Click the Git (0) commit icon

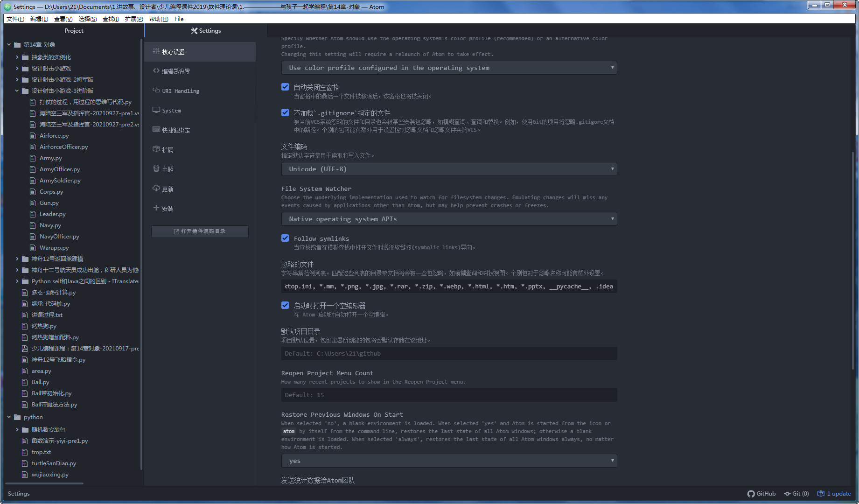[x=787, y=494]
